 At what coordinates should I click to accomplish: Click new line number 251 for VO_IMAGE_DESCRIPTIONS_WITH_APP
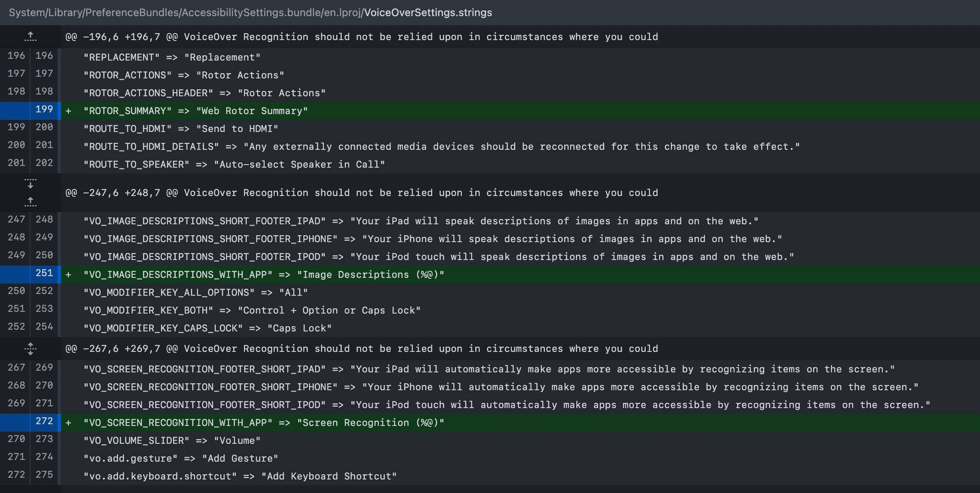[44, 273]
